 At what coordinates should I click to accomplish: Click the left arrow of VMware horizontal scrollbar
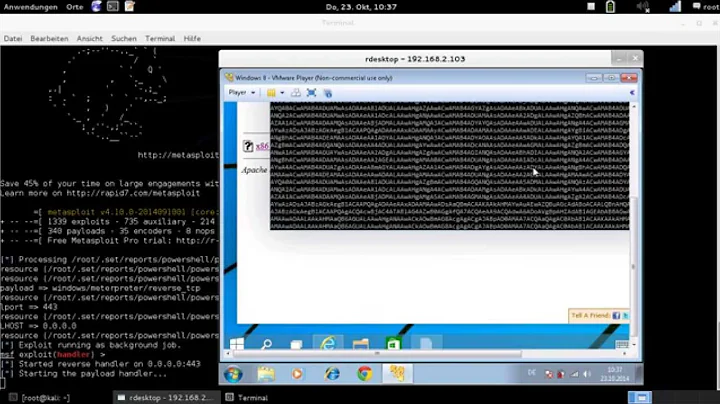(x=228, y=354)
